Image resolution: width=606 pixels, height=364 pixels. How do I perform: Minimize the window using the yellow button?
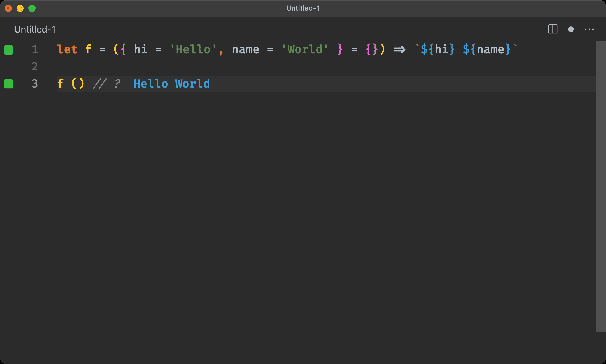20,8
